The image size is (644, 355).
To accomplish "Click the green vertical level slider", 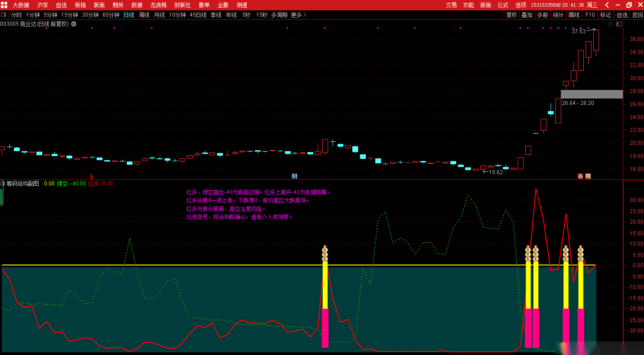I will click(1, 197).
